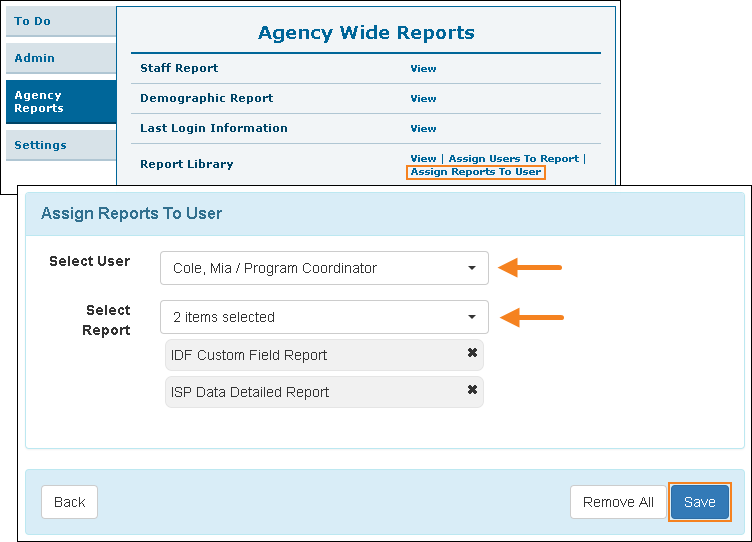Click Assign Users To Report link
Image resolution: width=752 pixels, height=542 pixels.
coord(513,159)
